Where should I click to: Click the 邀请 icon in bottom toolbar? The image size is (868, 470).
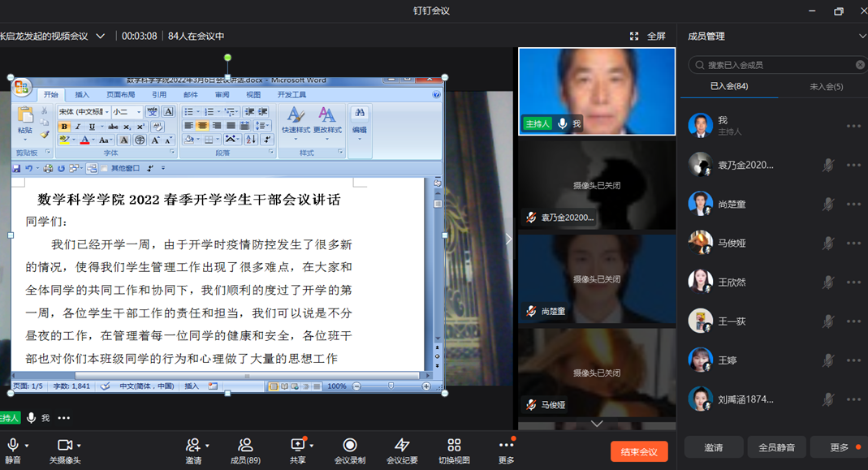click(192, 445)
